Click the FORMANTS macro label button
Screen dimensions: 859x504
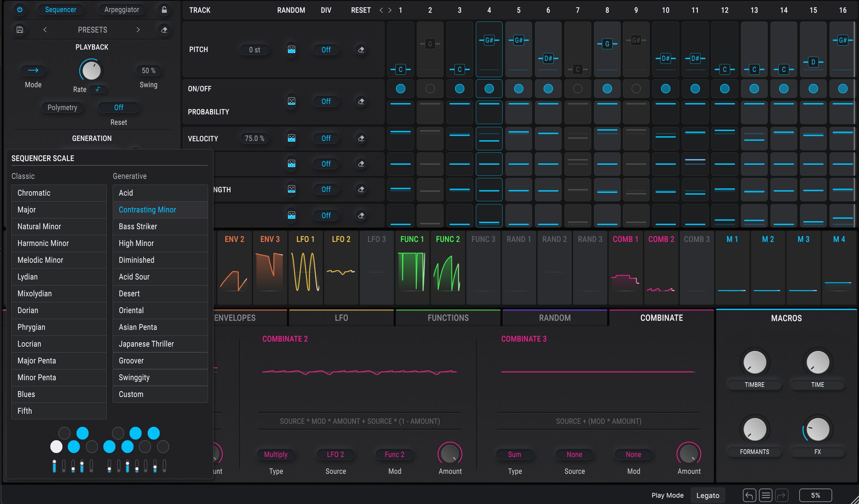coord(754,452)
